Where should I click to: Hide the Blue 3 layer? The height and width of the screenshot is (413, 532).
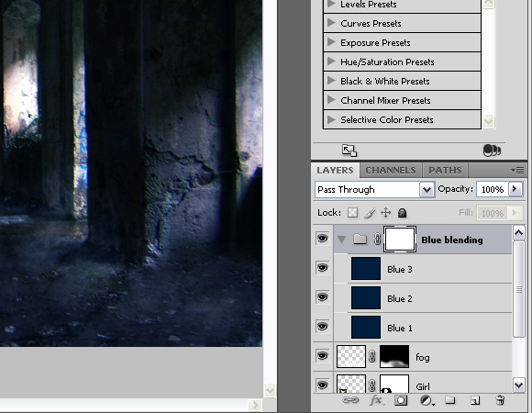coord(322,268)
